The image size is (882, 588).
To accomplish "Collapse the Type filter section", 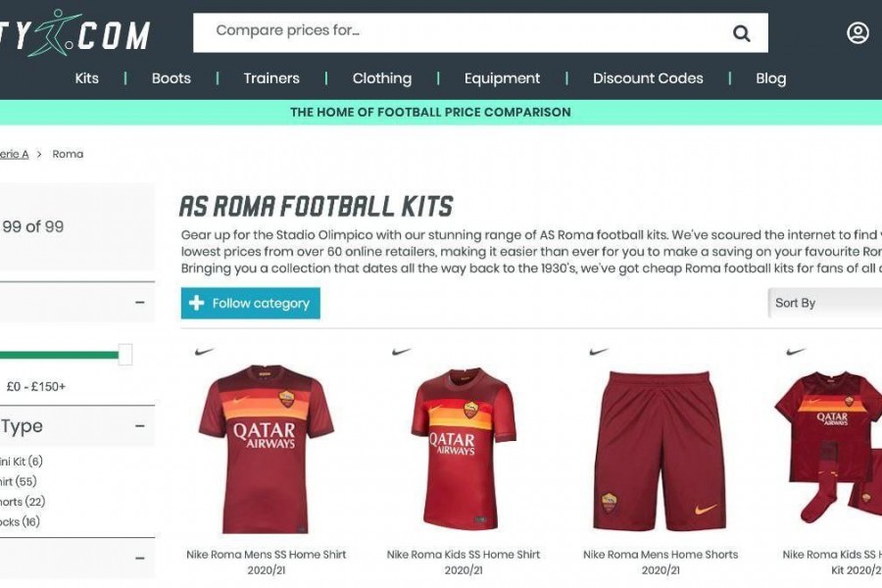I will [x=140, y=426].
